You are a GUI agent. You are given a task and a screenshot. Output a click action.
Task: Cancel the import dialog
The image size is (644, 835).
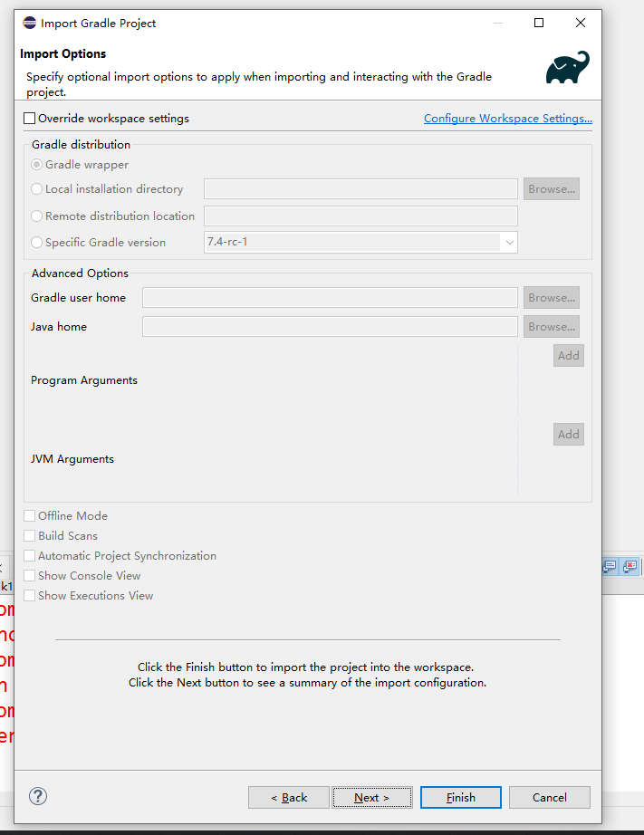click(549, 797)
